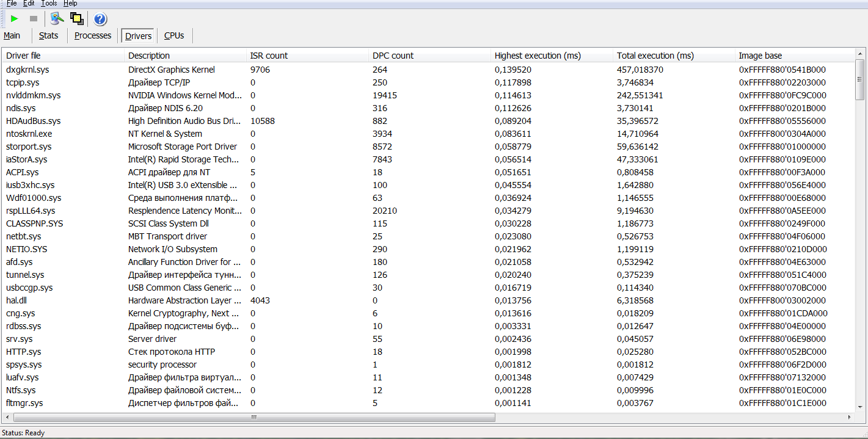The height and width of the screenshot is (439, 868).
Task: Select the Drivers tab
Action: 139,36
